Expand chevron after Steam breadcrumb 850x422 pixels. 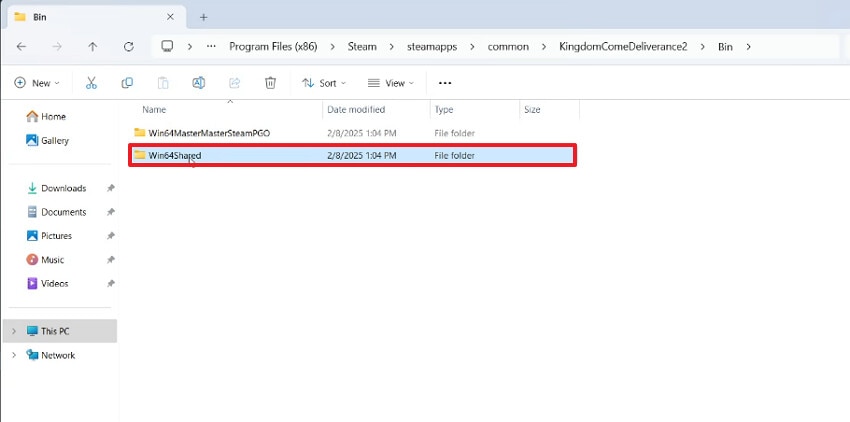(x=391, y=47)
